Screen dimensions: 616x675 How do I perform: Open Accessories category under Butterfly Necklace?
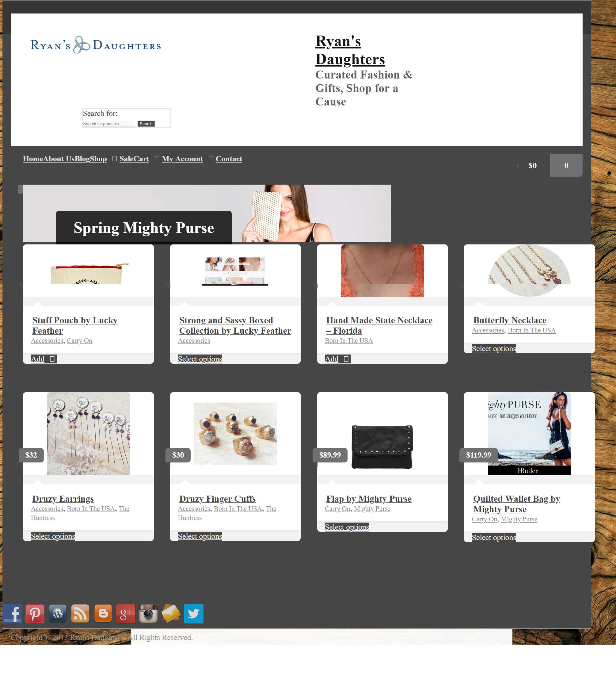tap(488, 331)
